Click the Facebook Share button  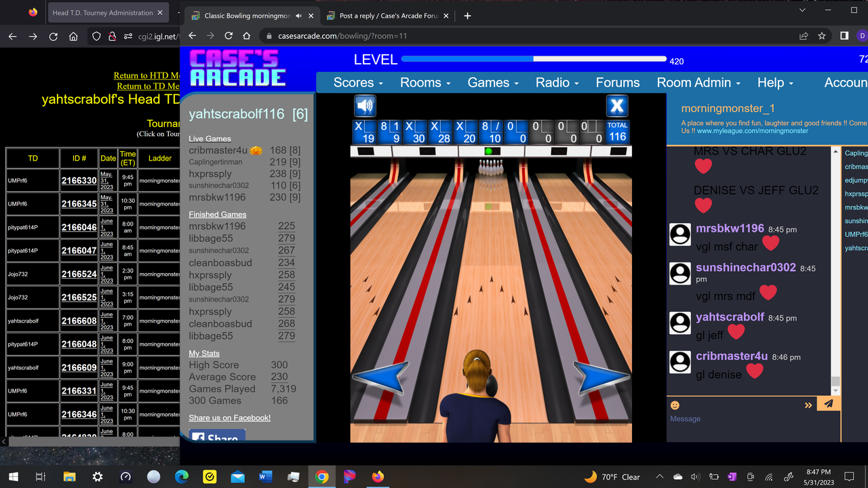pyautogui.click(x=217, y=436)
